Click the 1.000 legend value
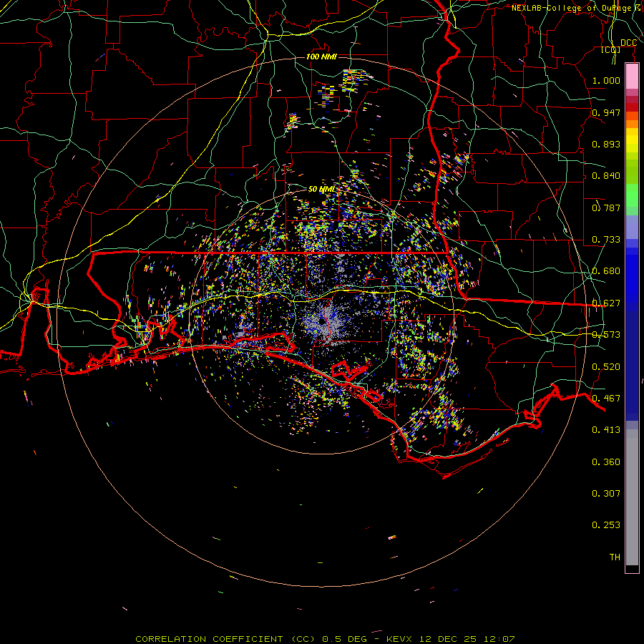Viewport: 644px width, 644px height. click(606, 80)
